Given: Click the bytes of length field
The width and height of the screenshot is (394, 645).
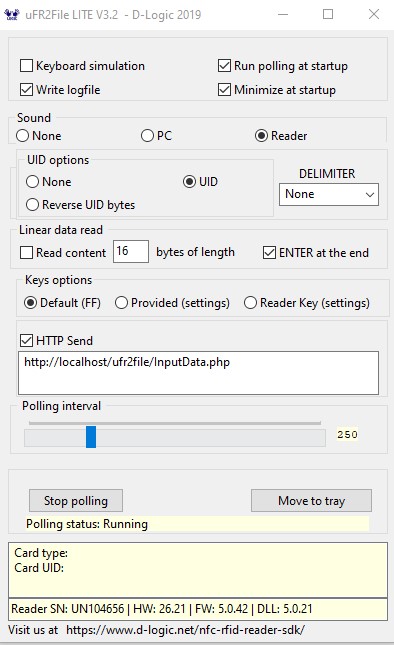Looking at the screenshot, I should pyautogui.click(x=131, y=251).
